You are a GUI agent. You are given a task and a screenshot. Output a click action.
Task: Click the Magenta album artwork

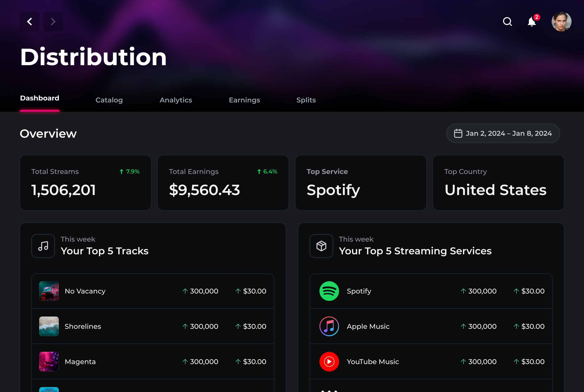[x=49, y=362]
